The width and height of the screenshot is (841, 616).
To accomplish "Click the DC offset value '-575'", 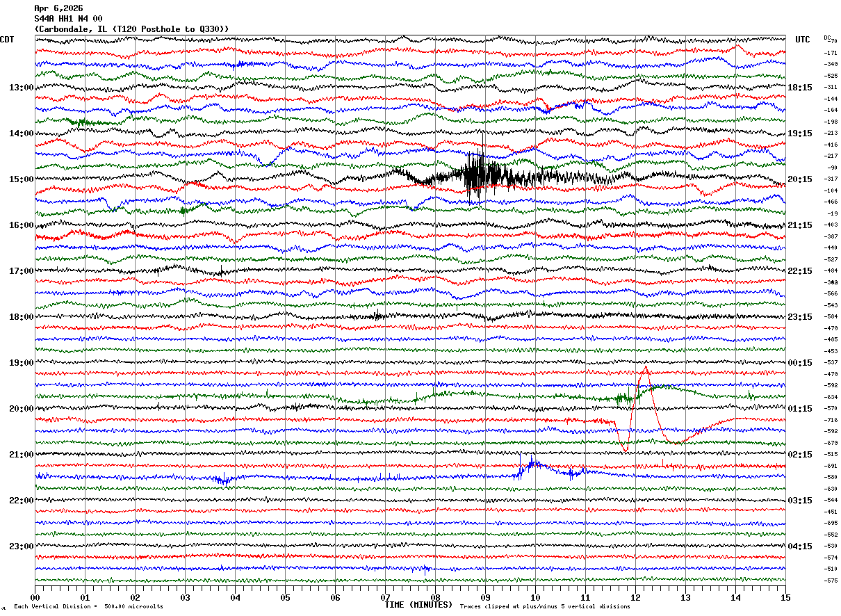I will pyautogui.click(x=831, y=581).
